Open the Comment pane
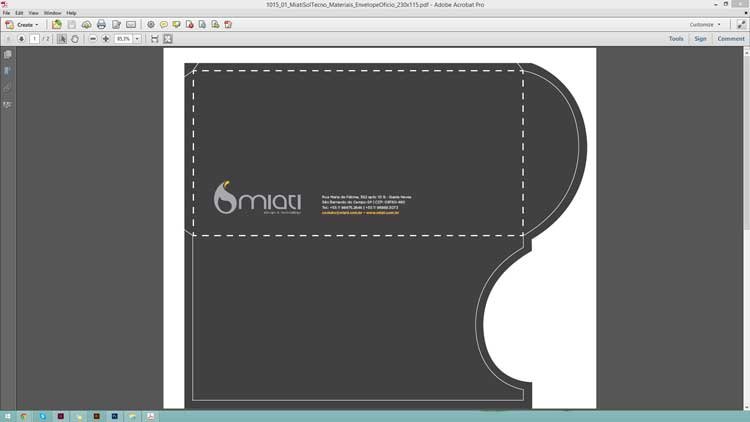 coord(730,39)
